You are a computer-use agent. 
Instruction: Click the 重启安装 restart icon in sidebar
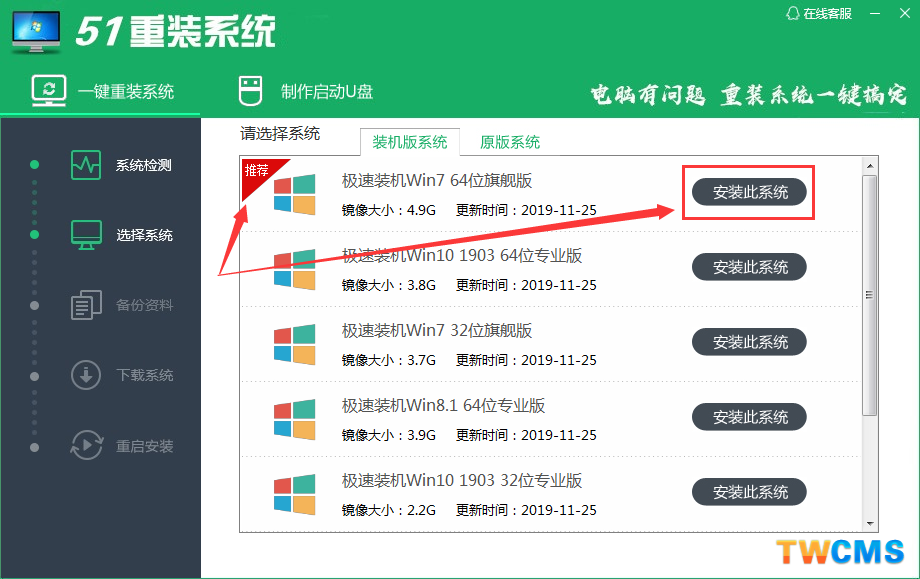click(x=86, y=445)
